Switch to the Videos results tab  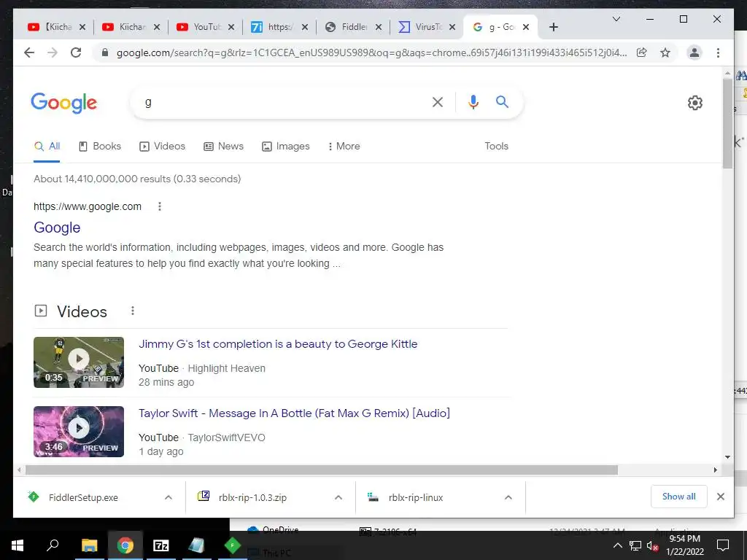click(x=163, y=146)
